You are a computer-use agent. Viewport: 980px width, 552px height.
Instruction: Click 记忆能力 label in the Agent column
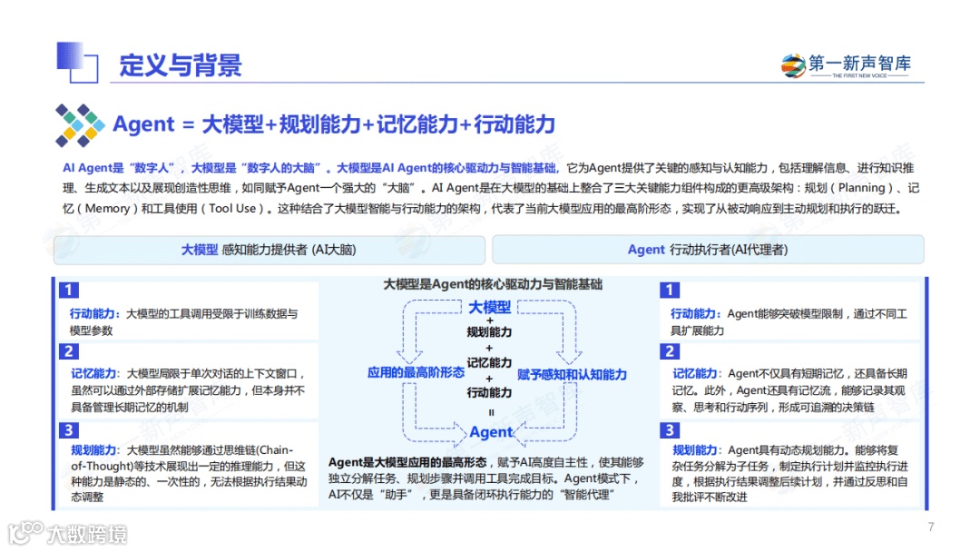[x=695, y=374]
